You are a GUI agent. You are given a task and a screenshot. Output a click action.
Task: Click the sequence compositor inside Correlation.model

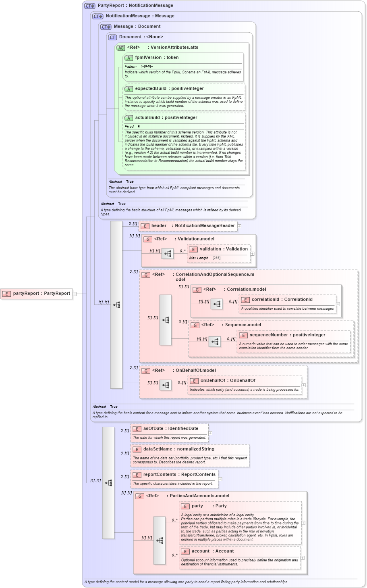pos(217,304)
